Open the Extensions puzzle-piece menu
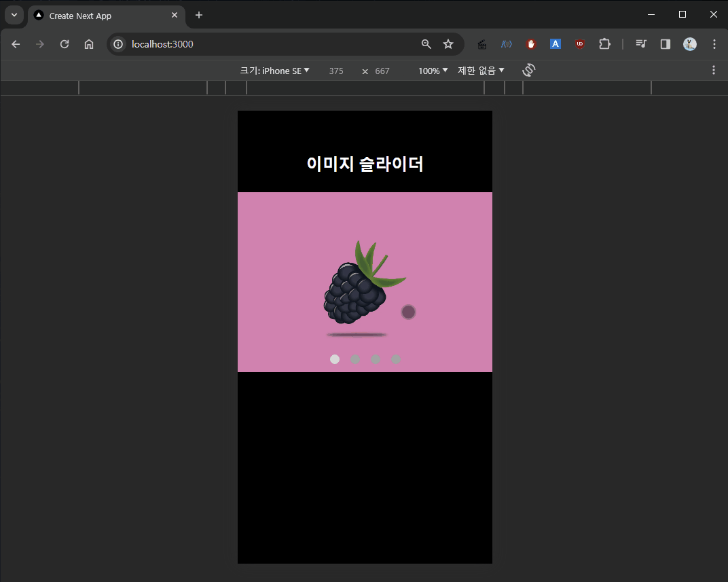This screenshot has height=582, width=728. tap(604, 44)
